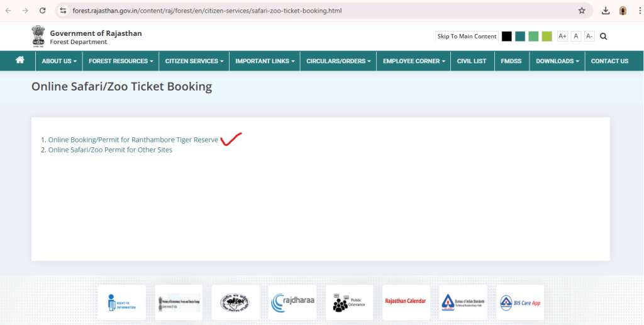644x325 pixels.
Task: Click the Rajdharaa logo tile
Action: pos(292,302)
